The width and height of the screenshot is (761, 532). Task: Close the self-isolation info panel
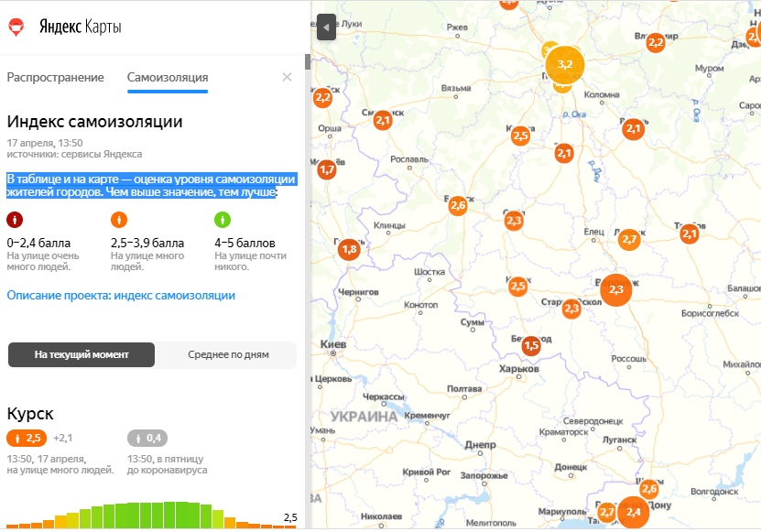pyautogui.click(x=287, y=77)
